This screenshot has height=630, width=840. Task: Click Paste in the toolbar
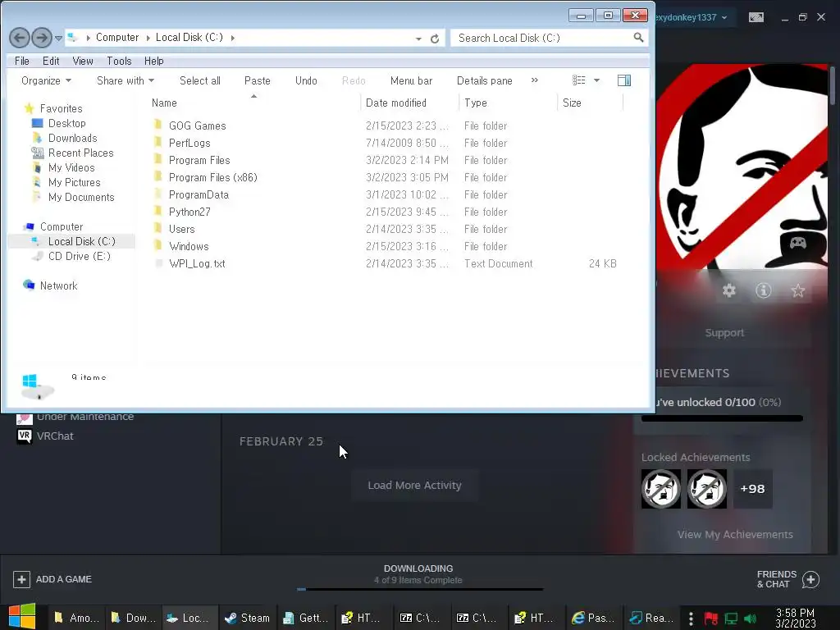pos(257,81)
